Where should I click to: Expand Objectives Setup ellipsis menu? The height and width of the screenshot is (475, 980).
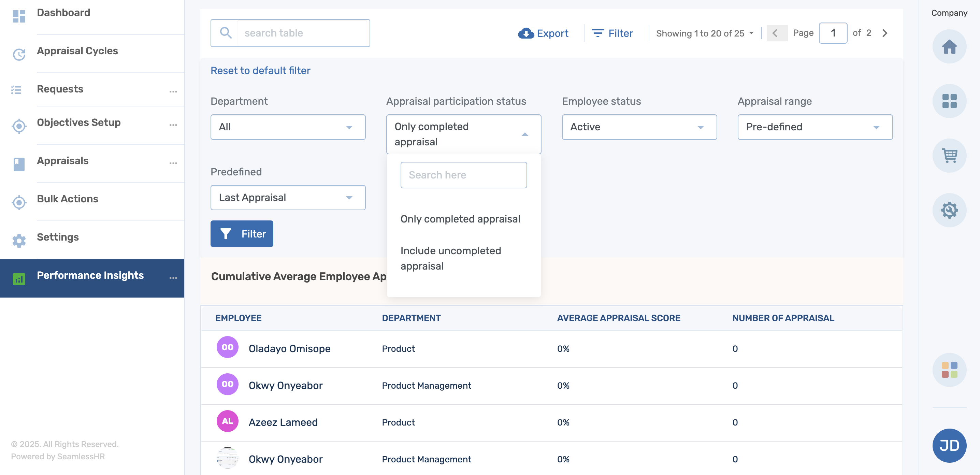[173, 125]
